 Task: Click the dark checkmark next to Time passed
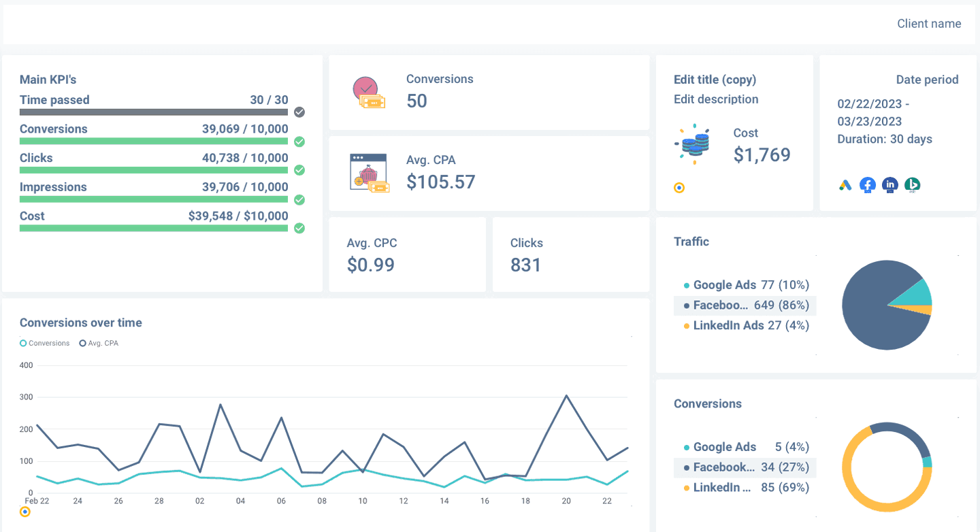(299, 112)
